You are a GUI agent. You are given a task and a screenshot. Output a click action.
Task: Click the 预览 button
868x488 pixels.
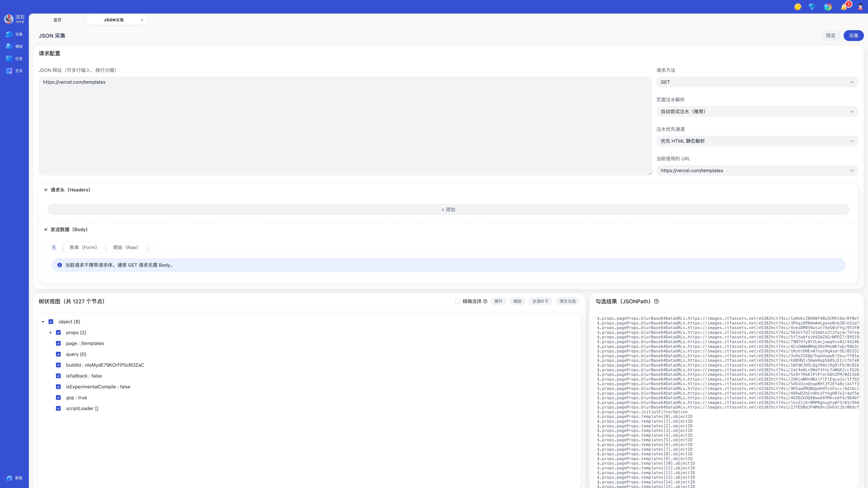(830, 36)
